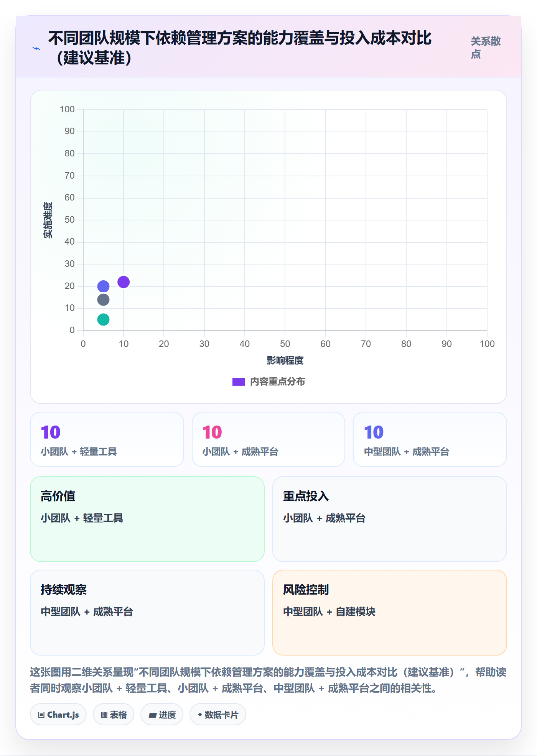
Task: Toggle the 内容重点分布 legend color swatch
Action: 239,382
